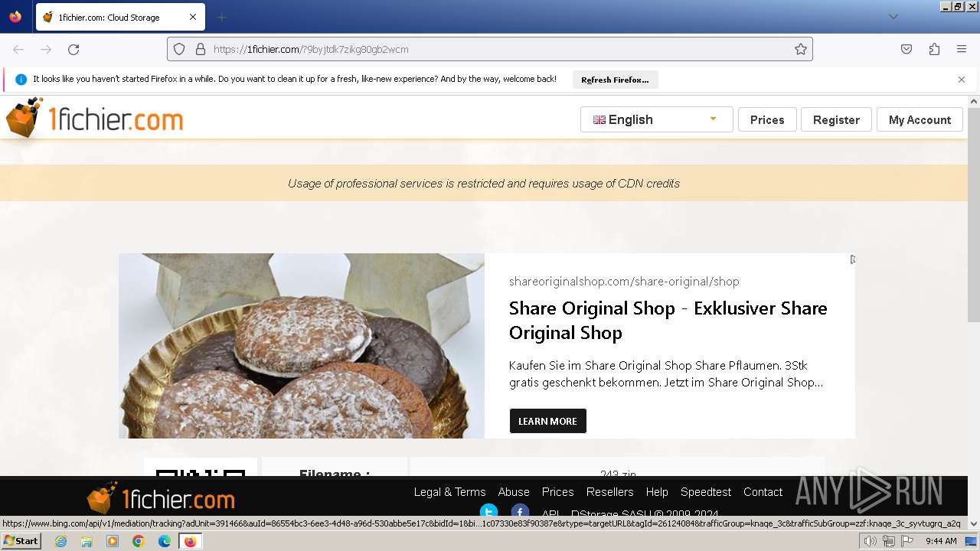Open the Firefox hamburger menu
980x551 pixels.
(x=962, y=49)
